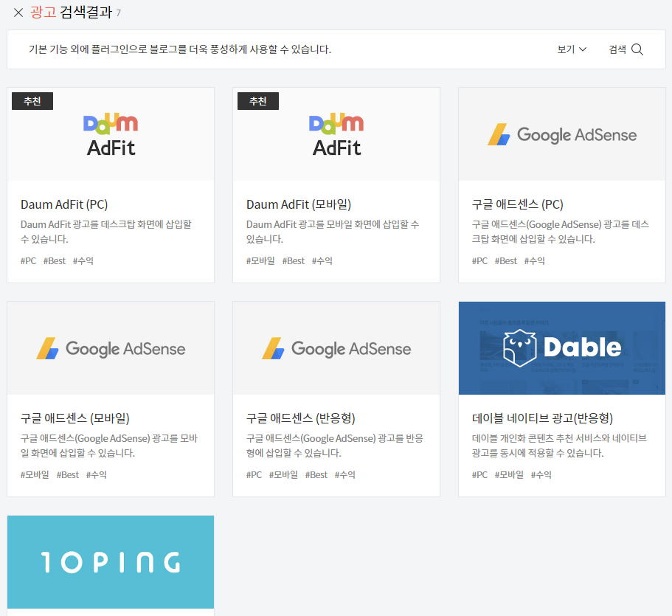Open Daum AdFit (PC) logo thumbnail
The height and width of the screenshot is (616, 672).
tap(111, 134)
